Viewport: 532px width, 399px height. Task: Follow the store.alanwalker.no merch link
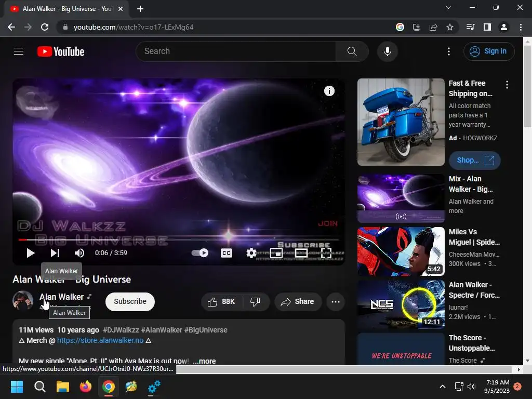pyautogui.click(x=100, y=340)
